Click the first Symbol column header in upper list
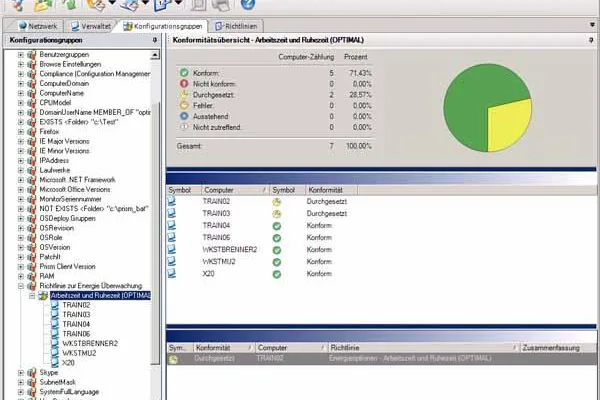The image size is (600, 400). point(184,190)
